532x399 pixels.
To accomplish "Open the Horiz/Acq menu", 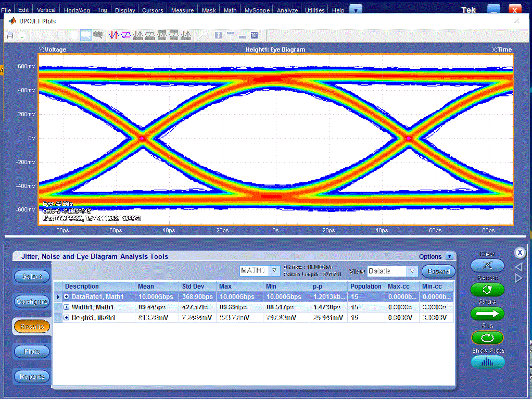I will point(77,10).
